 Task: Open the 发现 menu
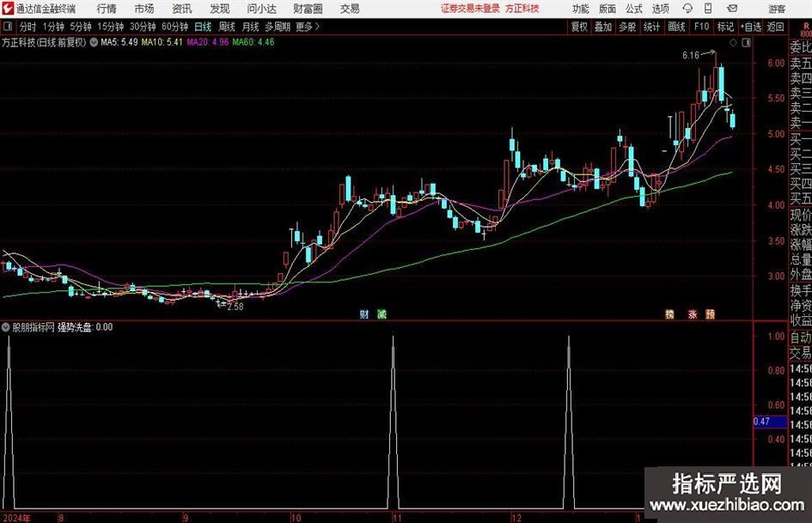pos(220,9)
